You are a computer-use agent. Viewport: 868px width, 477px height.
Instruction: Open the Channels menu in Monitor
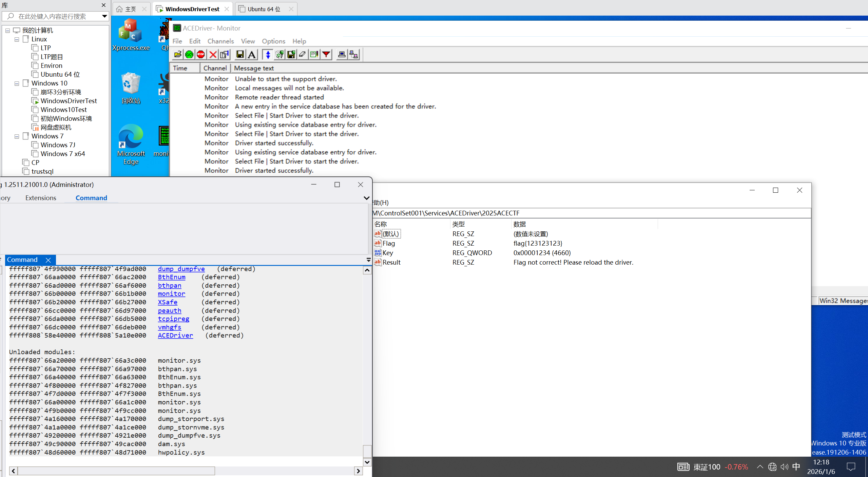(x=220, y=41)
